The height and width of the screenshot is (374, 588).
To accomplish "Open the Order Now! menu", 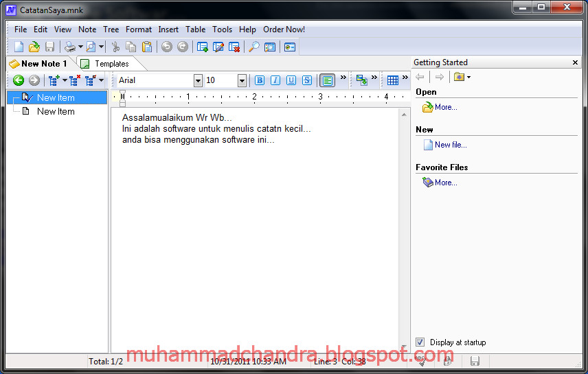I will click(x=284, y=30).
